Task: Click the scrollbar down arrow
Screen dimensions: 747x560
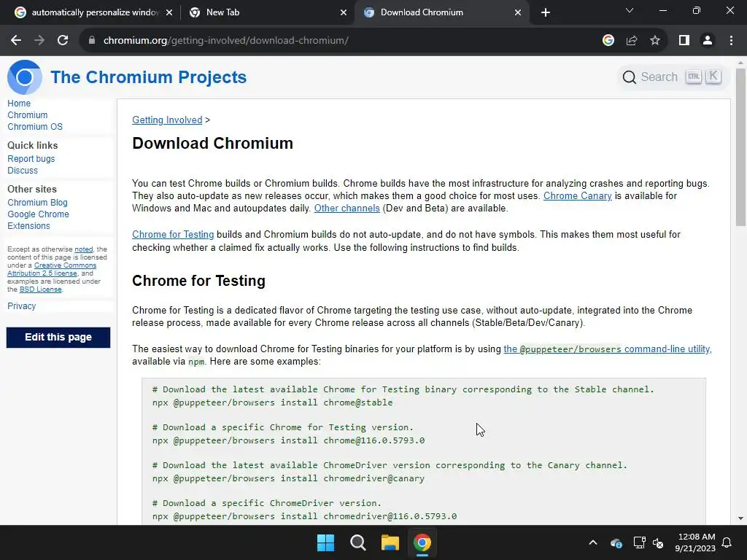Action: pos(740,518)
